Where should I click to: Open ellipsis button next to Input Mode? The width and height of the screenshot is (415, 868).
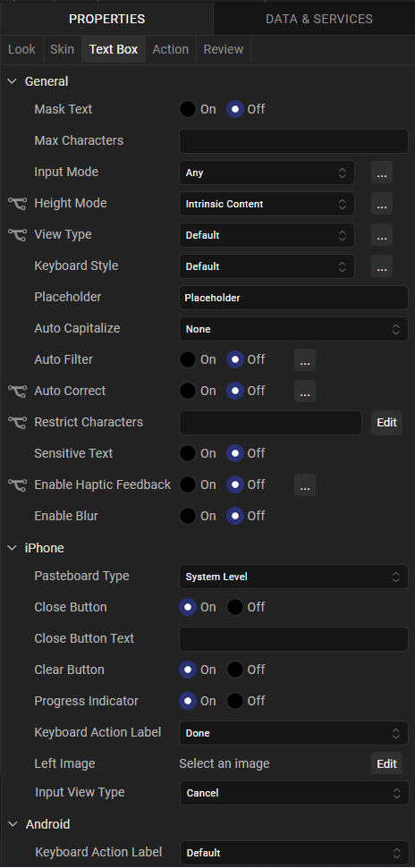point(382,173)
